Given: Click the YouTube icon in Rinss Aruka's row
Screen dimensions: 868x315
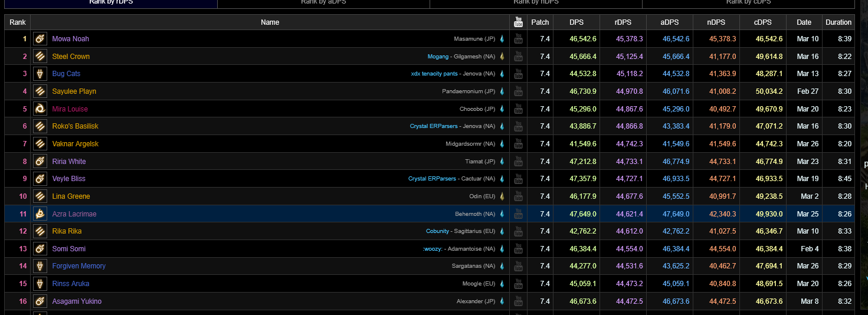Looking at the screenshot, I should [519, 284].
